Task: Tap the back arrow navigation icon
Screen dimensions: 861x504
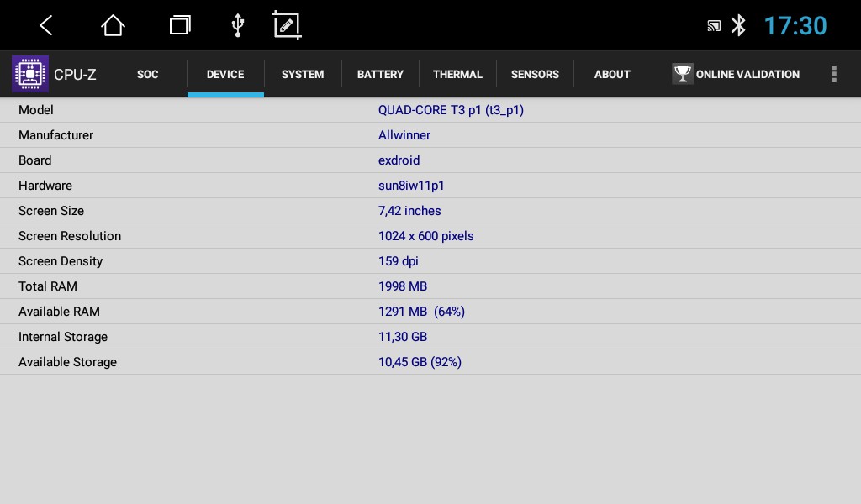Action: click(x=46, y=25)
